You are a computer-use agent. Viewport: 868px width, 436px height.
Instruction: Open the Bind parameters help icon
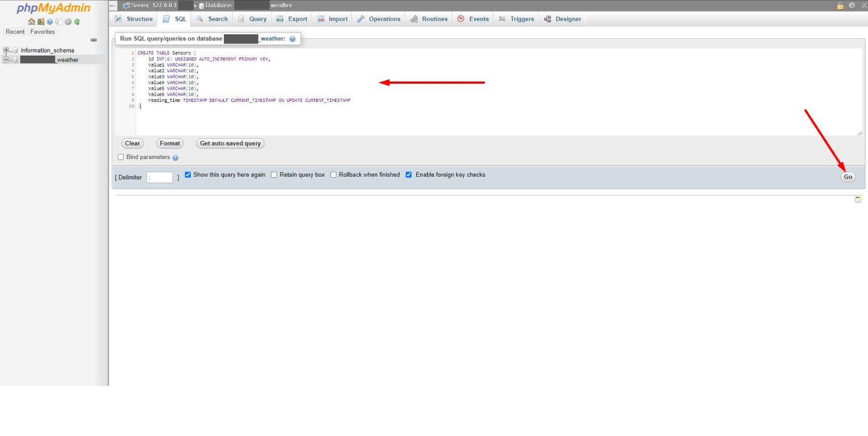pyautogui.click(x=176, y=158)
